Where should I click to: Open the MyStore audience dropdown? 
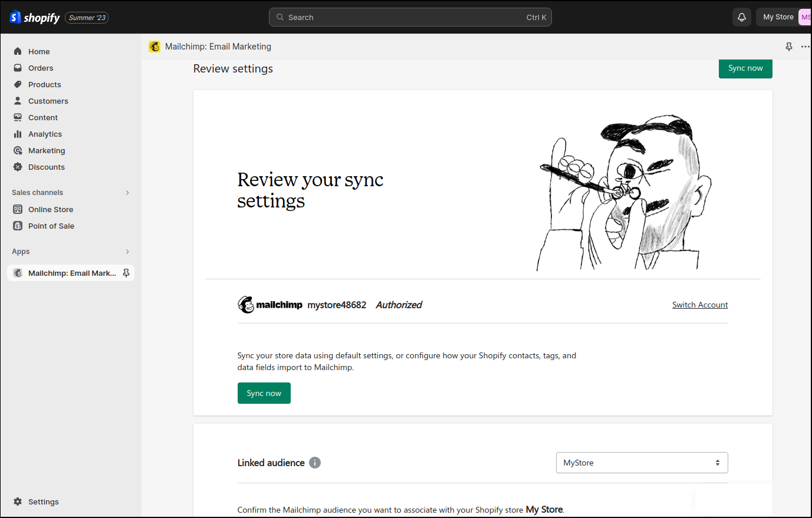click(x=642, y=463)
